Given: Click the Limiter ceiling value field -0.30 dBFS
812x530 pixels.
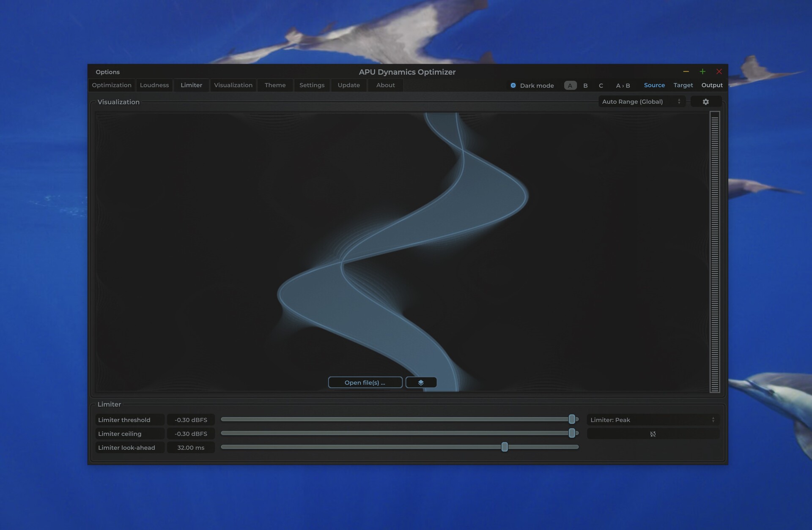Looking at the screenshot, I should pos(191,434).
